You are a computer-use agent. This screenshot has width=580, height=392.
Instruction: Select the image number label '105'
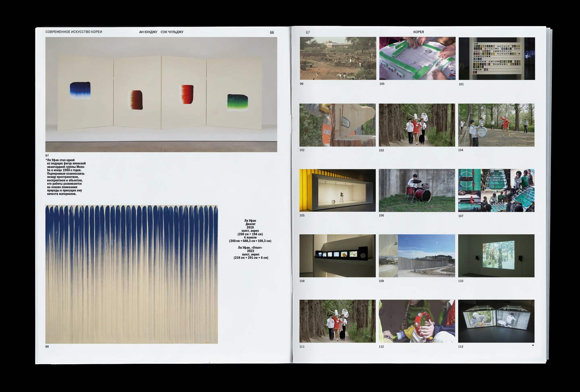point(302,215)
